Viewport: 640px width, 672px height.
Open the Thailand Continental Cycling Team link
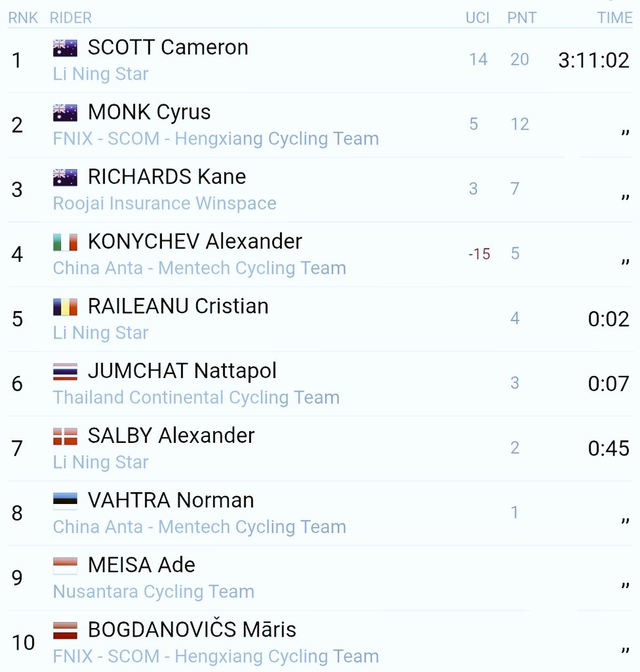196,398
